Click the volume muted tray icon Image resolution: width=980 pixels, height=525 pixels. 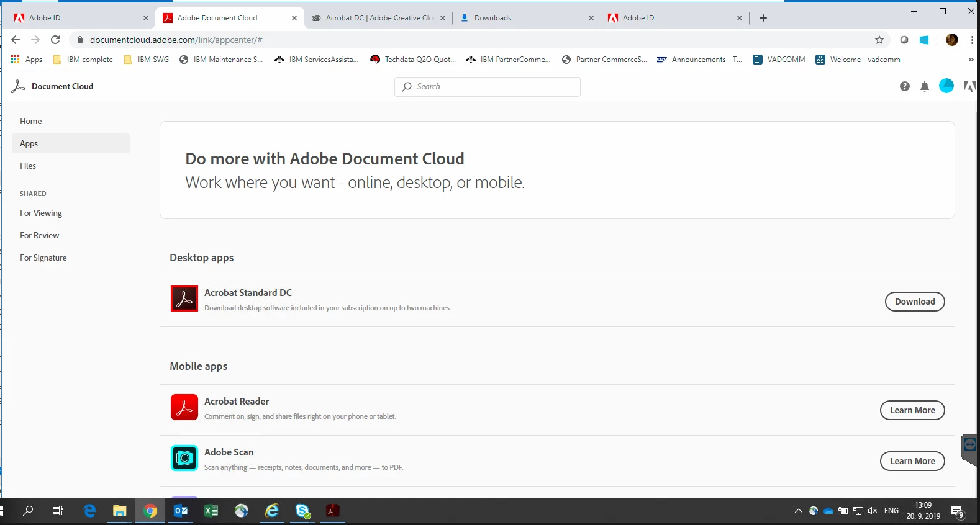pos(873,511)
